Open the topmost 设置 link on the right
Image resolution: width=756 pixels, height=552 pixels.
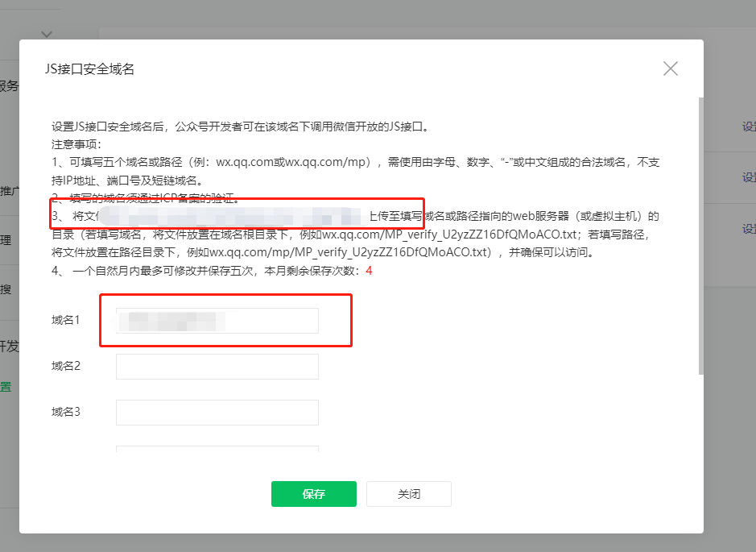[x=748, y=127]
